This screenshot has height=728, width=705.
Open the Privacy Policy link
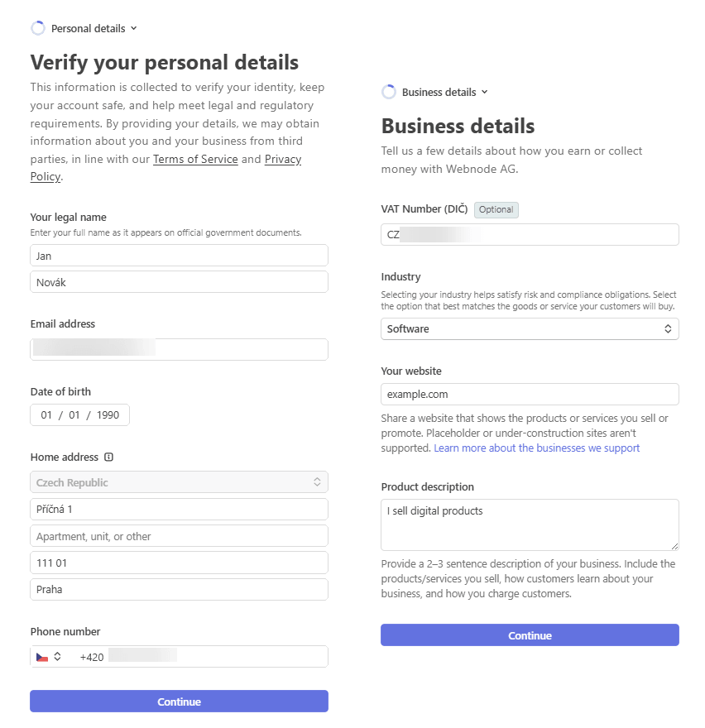click(x=283, y=159)
